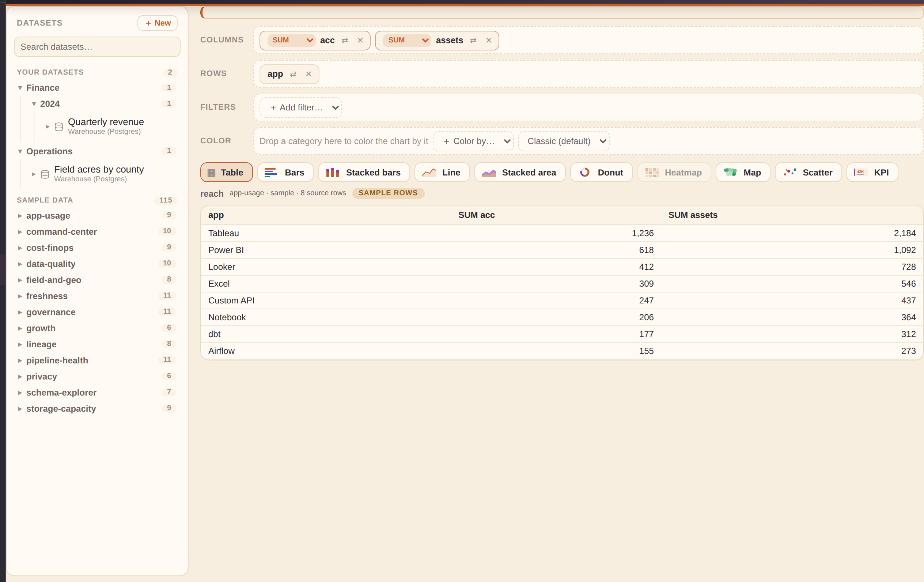This screenshot has height=582, width=924.
Task: Click the Quarterly revenue database icon
Action: pyautogui.click(x=59, y=127)
